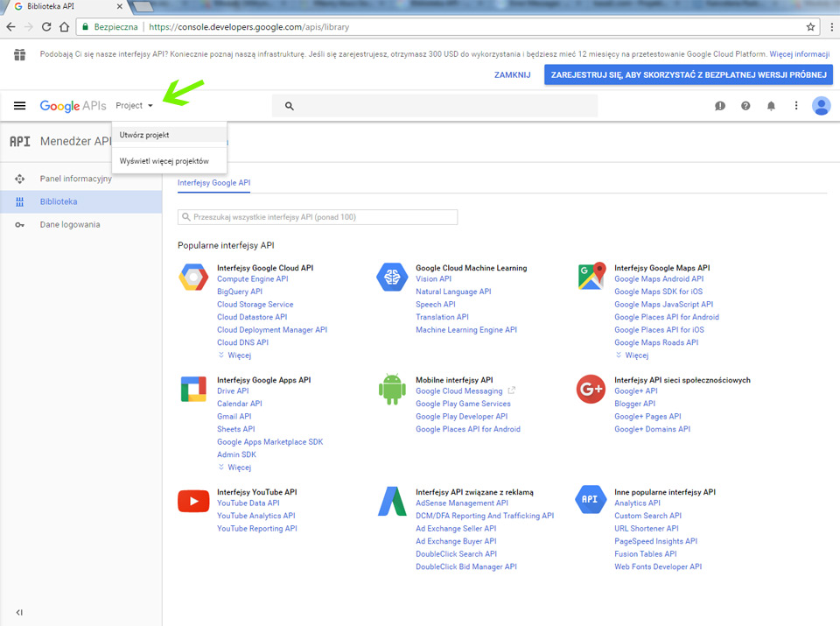
Task: Click the browser address bar URL
Action: tap(248, 27)
